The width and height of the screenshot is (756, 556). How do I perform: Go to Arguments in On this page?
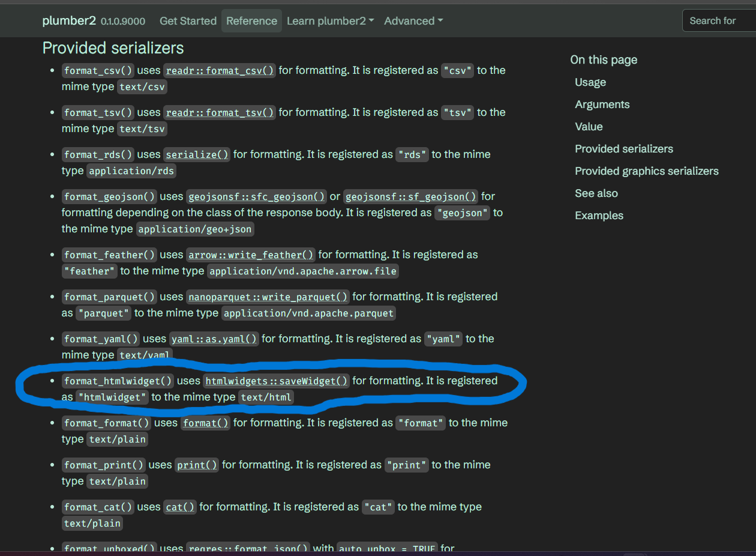coord(602,104)
